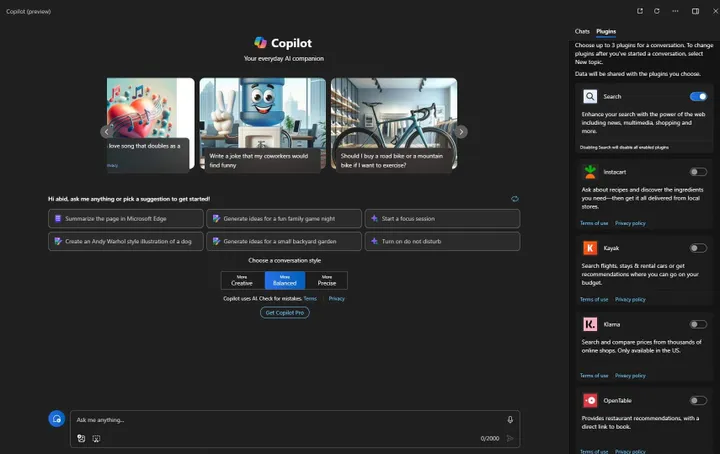Viewport: 720px width, 454px height.
Task: Click the Copilot logo at top
Action: point(260,43)
